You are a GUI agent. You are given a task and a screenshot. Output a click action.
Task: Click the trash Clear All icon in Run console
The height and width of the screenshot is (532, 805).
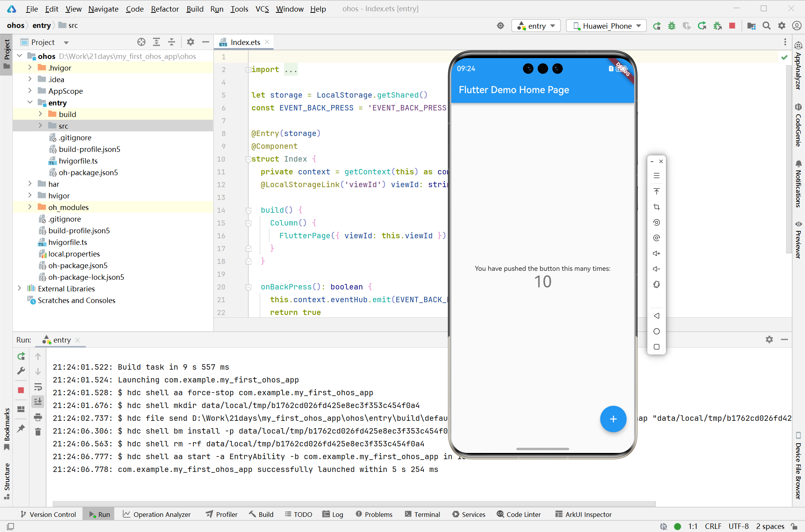[x=38, y=432]
